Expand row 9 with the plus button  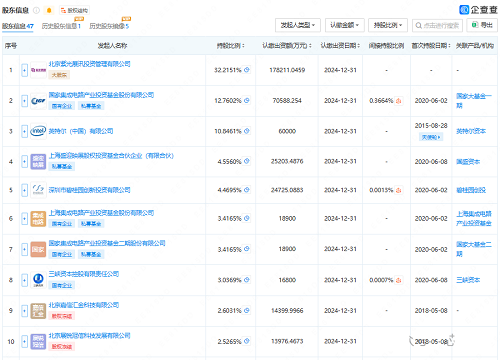click(x=24, y=311)
